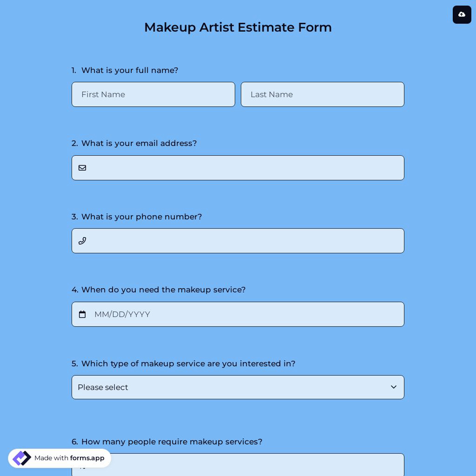This screenshot has height=476, width=476.
Task: Click the "Made with forms.app" badge
Action: tap(59, 458)
